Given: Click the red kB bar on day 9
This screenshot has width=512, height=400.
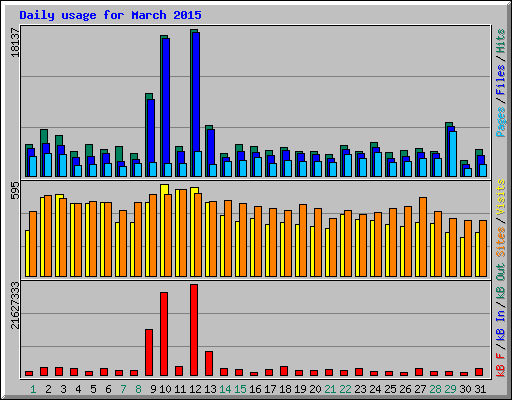Looking at the screenshot, I should 149,352.
